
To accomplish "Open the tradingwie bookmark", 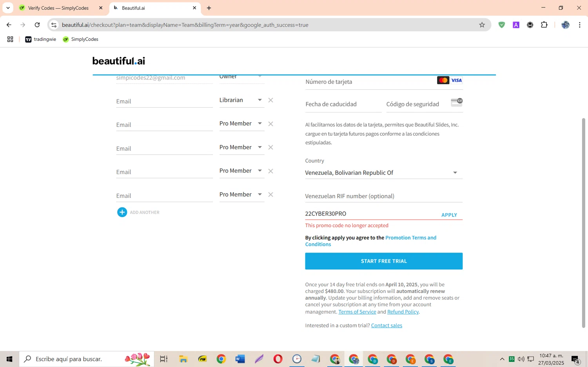I will [40, 39].
